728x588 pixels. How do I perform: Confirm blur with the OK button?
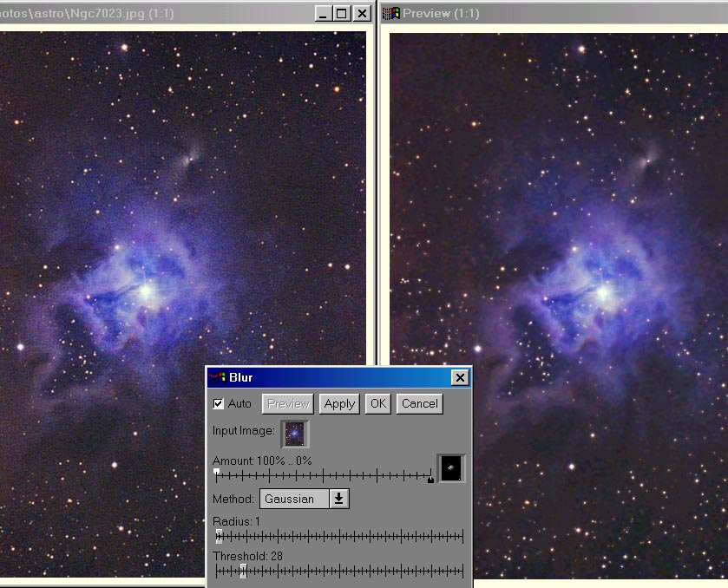click(377, 403)
